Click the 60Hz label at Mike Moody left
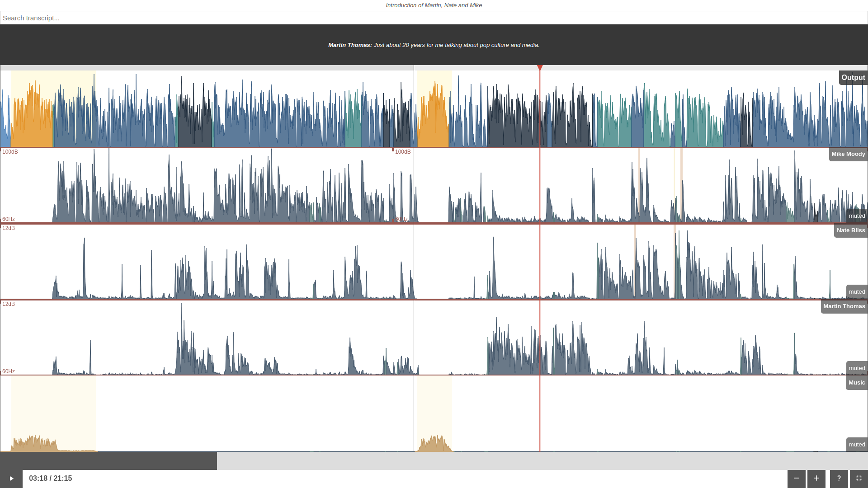The height and width of the screenshot is (488, 868). click(x=9, y=219)
